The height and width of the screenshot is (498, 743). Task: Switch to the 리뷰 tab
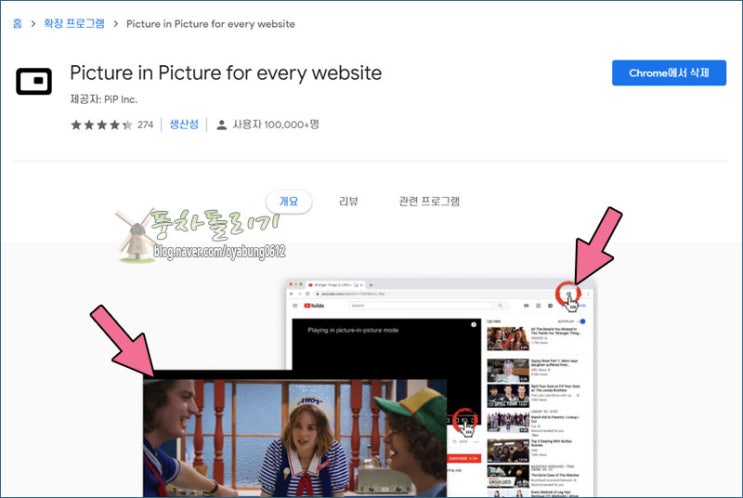349,201
